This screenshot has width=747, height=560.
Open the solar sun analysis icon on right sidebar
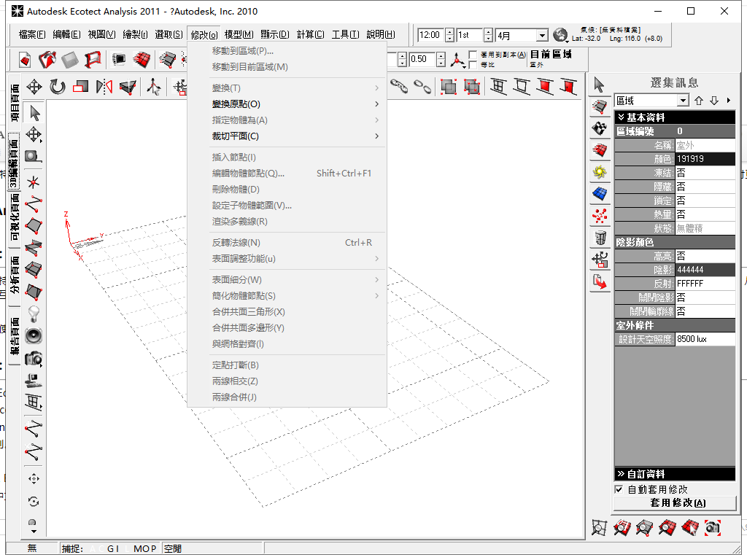[600, 172]
